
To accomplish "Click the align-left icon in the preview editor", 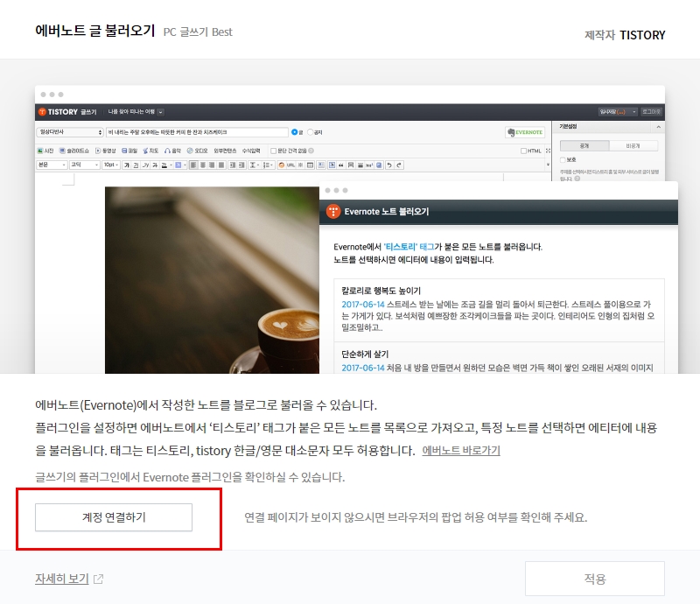I will coord(193,165).
